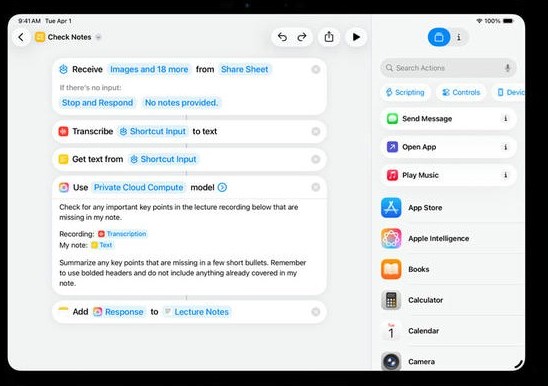
Task: Edit the 'Check for any important key points' prompt
Action: (179, 212)
